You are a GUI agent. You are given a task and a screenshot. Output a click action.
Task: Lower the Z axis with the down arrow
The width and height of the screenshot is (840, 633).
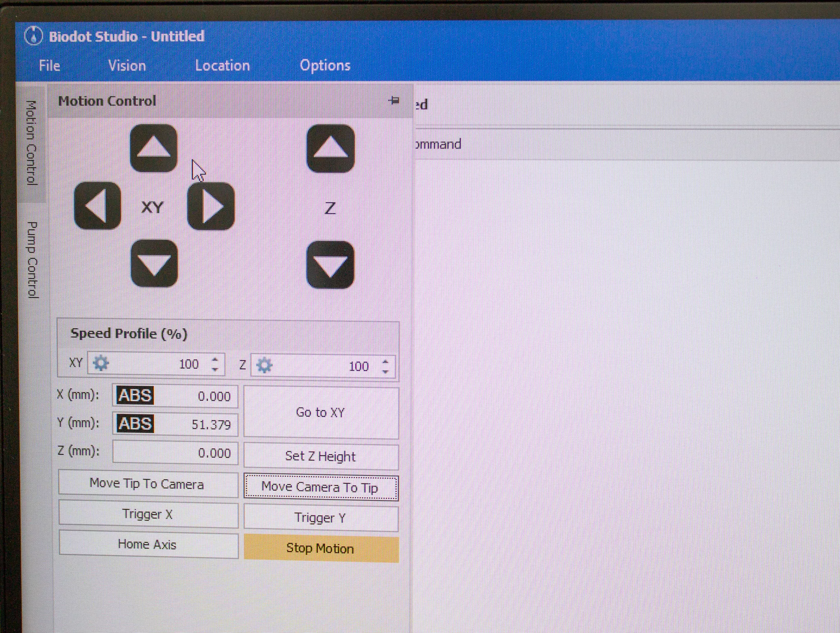[x=330, y=265]
